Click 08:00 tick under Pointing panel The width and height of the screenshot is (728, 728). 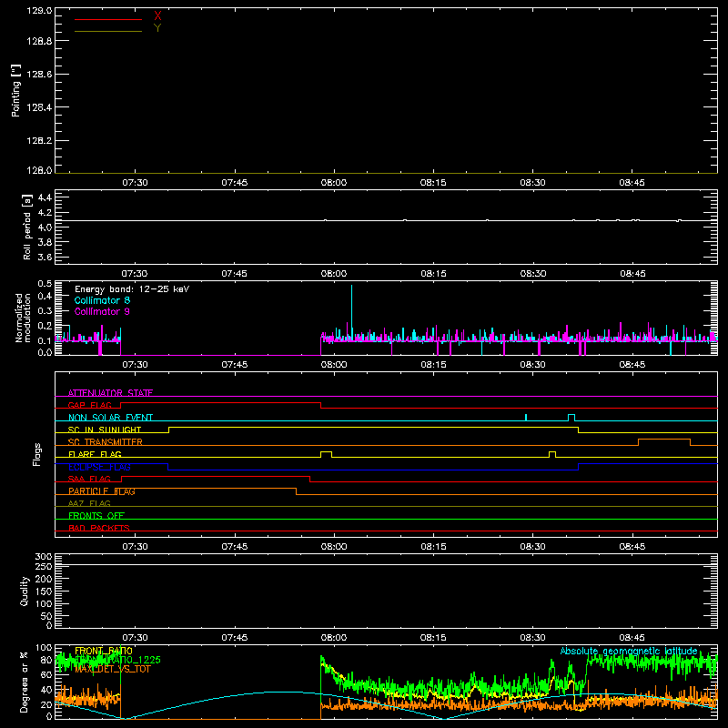click(x=334, y=183)
